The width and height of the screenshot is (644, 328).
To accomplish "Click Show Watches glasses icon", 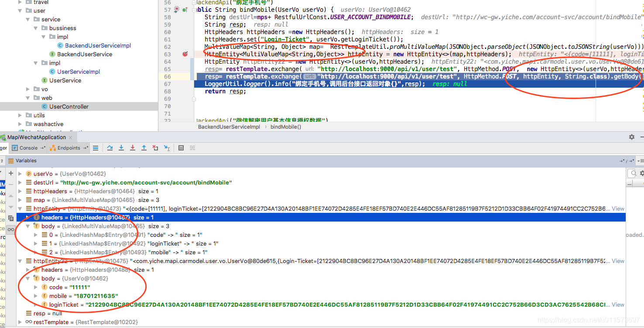I will [11, 229].
